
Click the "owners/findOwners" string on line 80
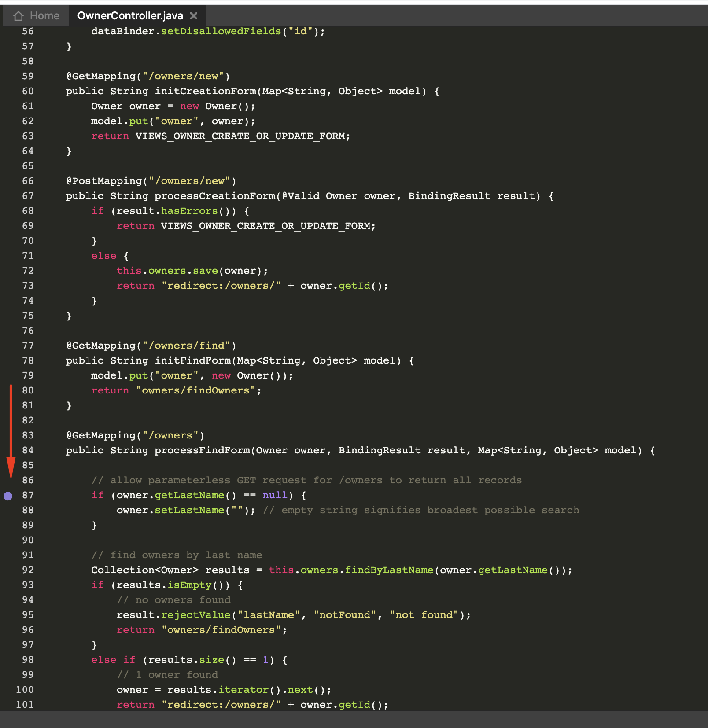pyautogui.click(x=195, y=390)
